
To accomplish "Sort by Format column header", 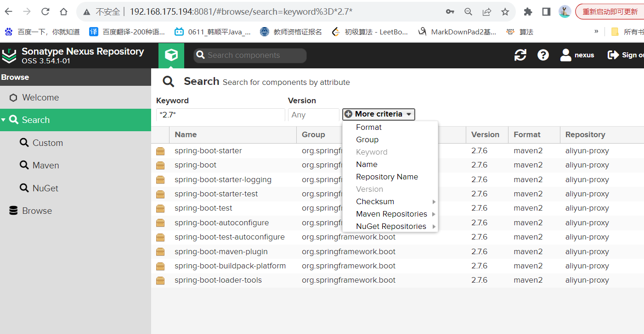I will tap(534, 135).
